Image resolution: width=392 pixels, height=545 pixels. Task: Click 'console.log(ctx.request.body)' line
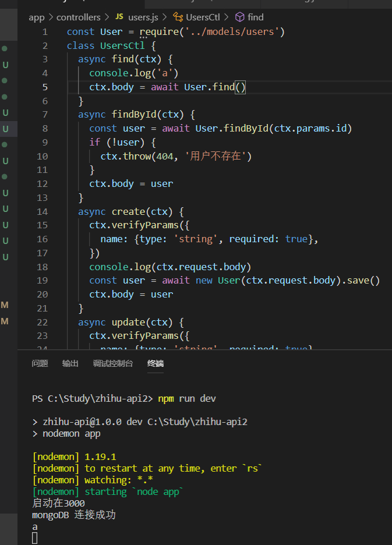coord(170,267)
